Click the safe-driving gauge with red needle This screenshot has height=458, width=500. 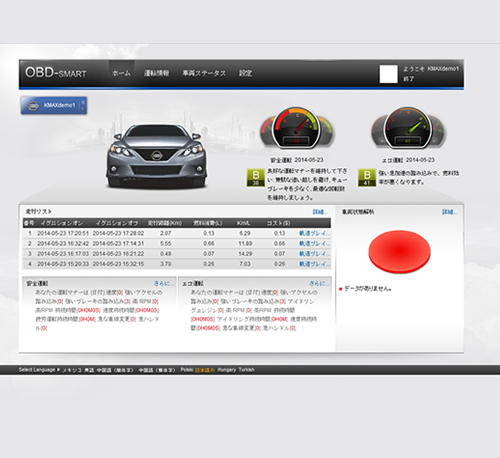click(296, 128)
